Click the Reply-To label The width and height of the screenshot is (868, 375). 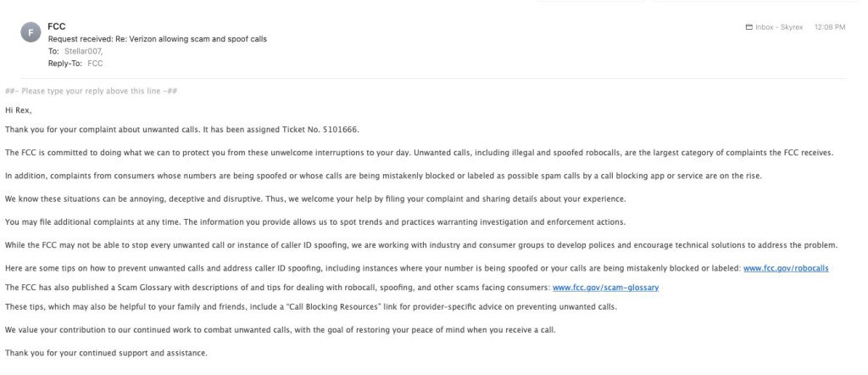tap(65, 63)
